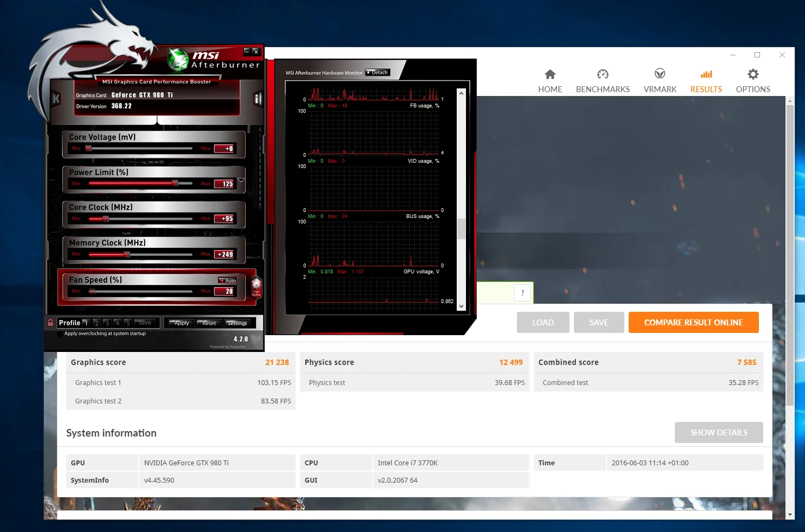Image resolution: width=805 pixels, height=532 pixels.
Task: Click the Kombustor K icon in Afterburner
Action: coord(56,99)
